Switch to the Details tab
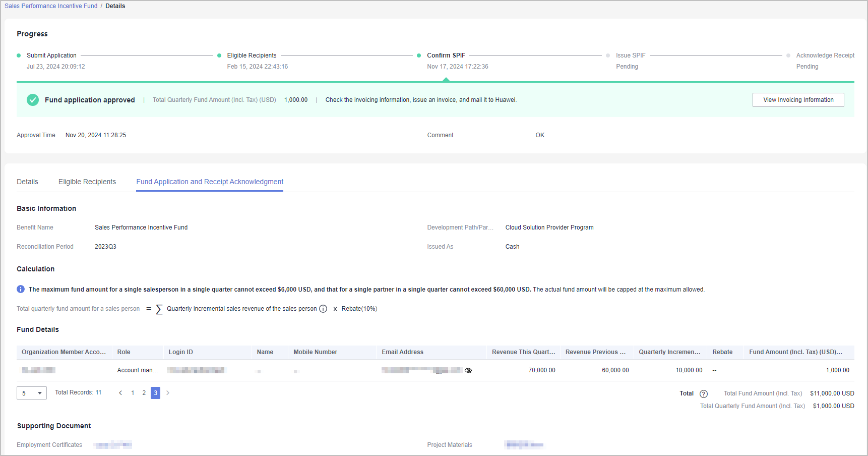Viewport: 868px width, 456px height. click(27, 182)
